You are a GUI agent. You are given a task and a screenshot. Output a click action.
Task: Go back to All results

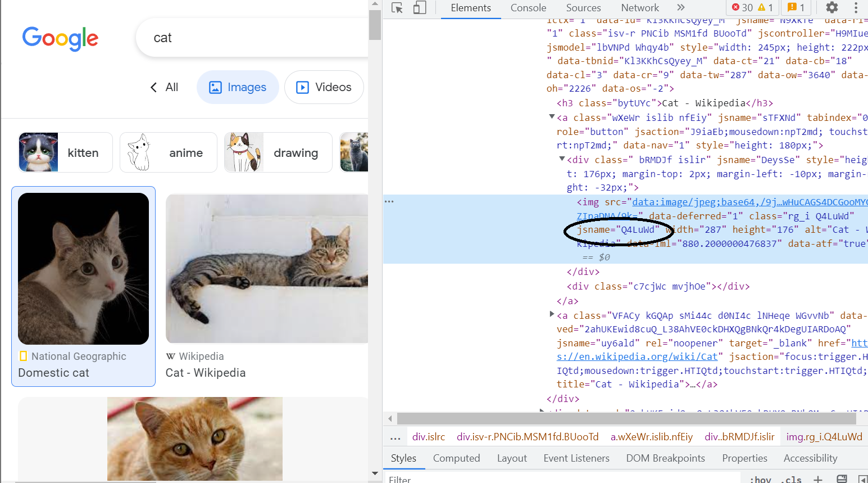[x=164, y=87]
